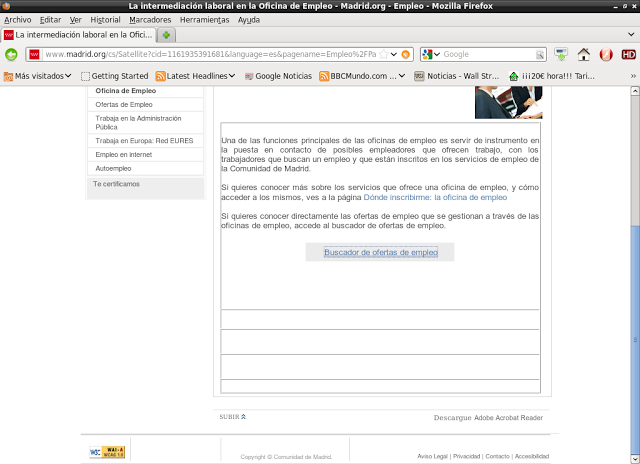The height and width of the screenshot is (464, 640).
Task: Open Buscador de ofertas de empleo link
Action: [380, 253]
